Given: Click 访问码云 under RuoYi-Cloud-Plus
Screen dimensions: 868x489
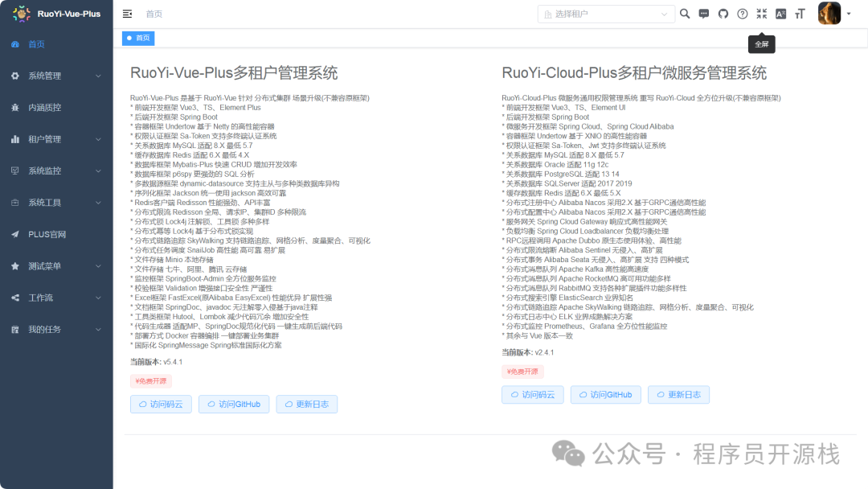Looking at the screenshot, I should (533, 395).
